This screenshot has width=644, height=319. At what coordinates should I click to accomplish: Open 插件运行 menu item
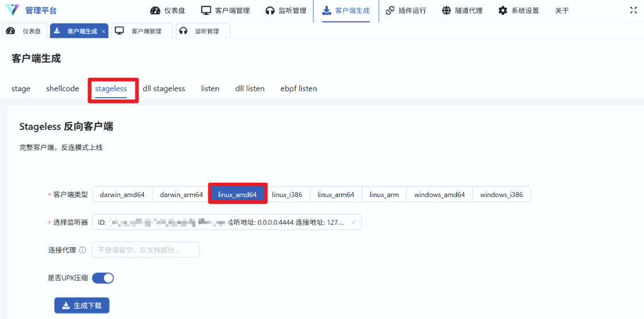click(406, 11)
